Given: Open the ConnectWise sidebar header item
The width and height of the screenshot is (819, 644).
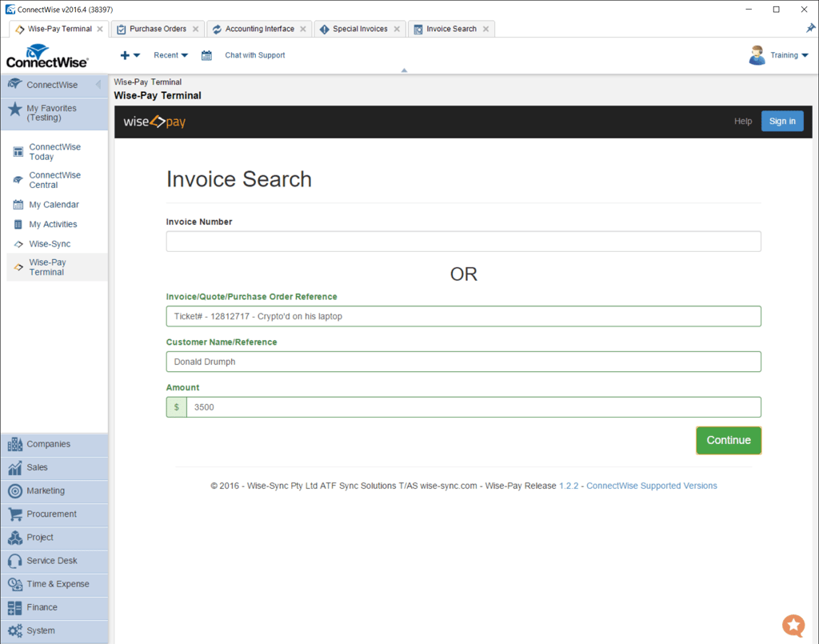Looking at the screenshot, I should click(54, 85).
